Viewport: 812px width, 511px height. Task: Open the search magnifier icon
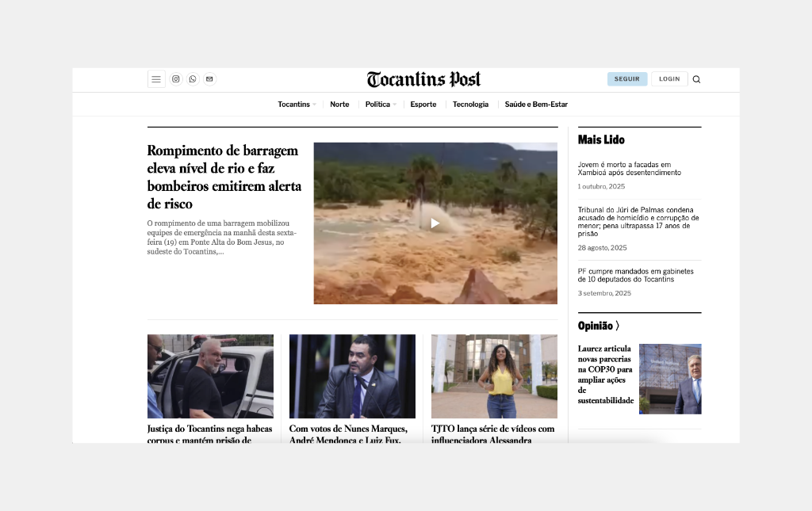pos(696,79)
